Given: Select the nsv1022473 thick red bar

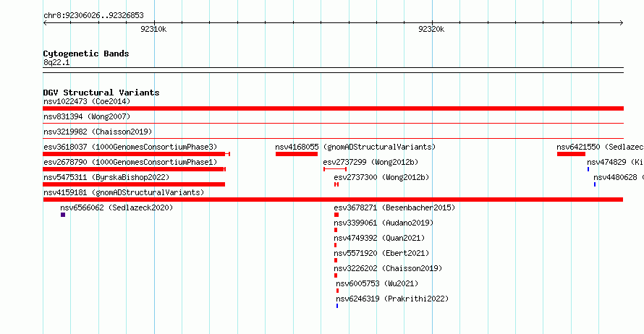Looking at the screenshot, I should (333, 108).
